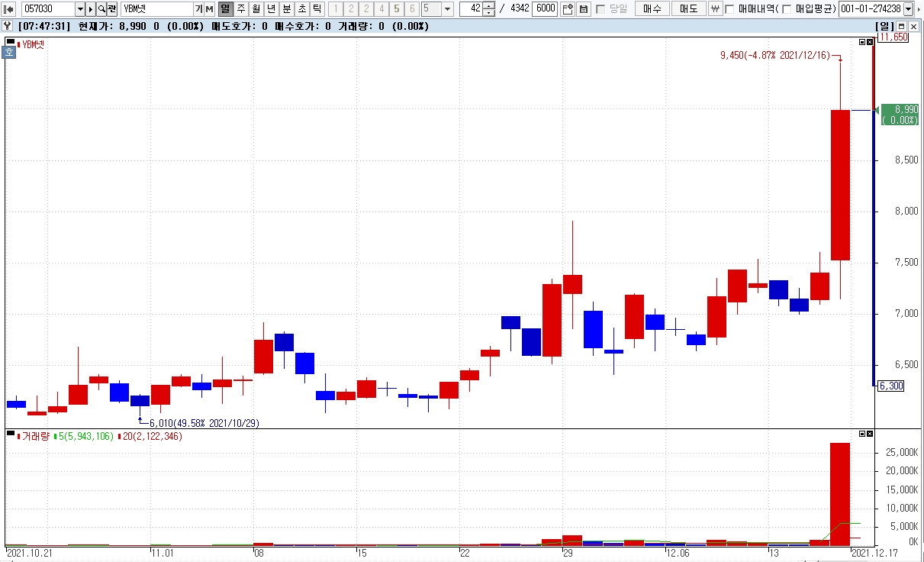The image size is (924, 562).
Task: Decrease candle count with the down spinner
Action: [x=489, y=12]
